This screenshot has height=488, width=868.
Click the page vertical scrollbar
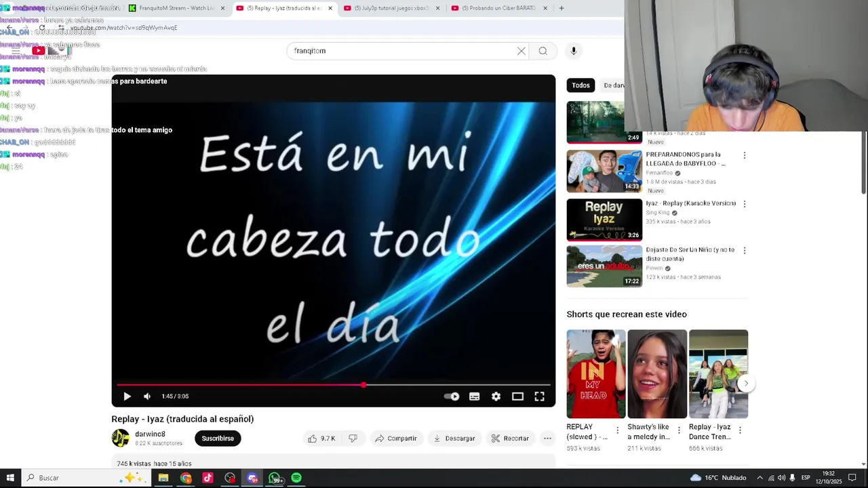863,163
